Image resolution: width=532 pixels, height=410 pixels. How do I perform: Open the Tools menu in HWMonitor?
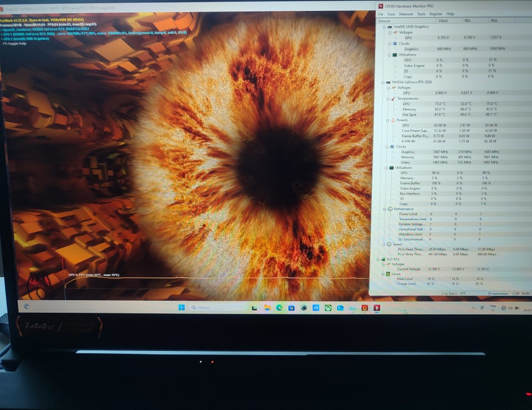pyautogui.click(x=421, y=14)
